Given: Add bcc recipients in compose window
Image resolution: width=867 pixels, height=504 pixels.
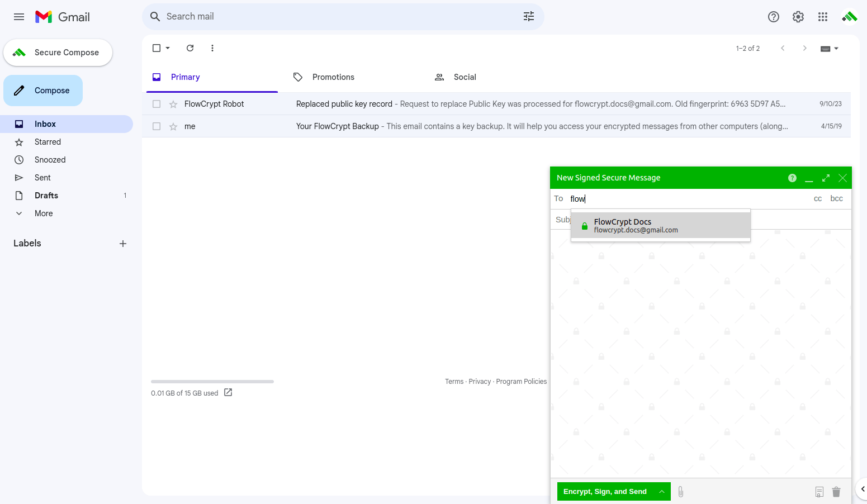Looking at the screenshot, I should 836,199.
